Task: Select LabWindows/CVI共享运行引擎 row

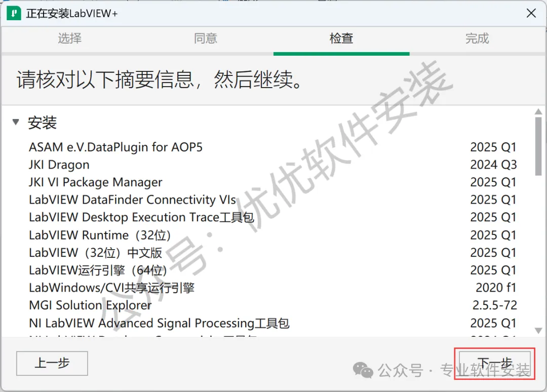Action: pyautogui.click(x=272, y=288)
